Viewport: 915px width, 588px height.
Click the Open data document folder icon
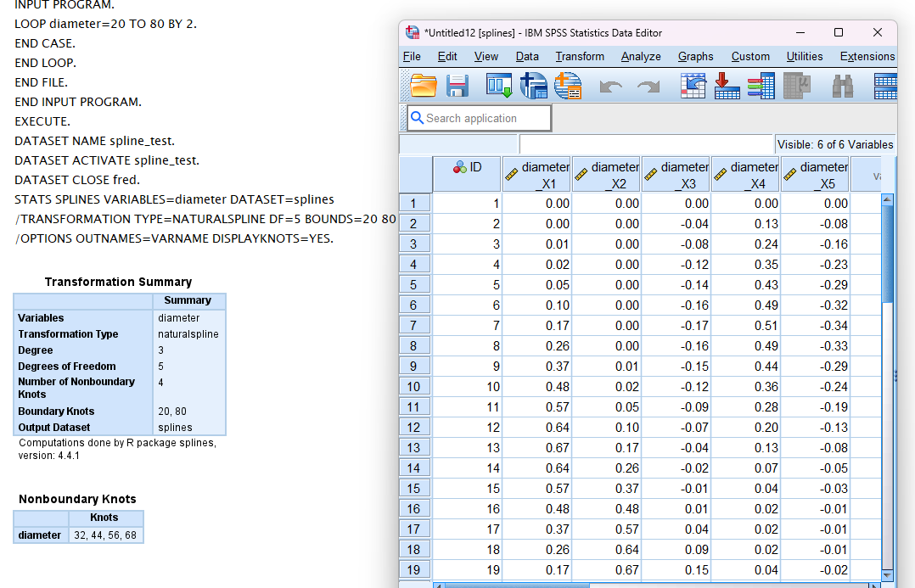click(x=424, y=86)
